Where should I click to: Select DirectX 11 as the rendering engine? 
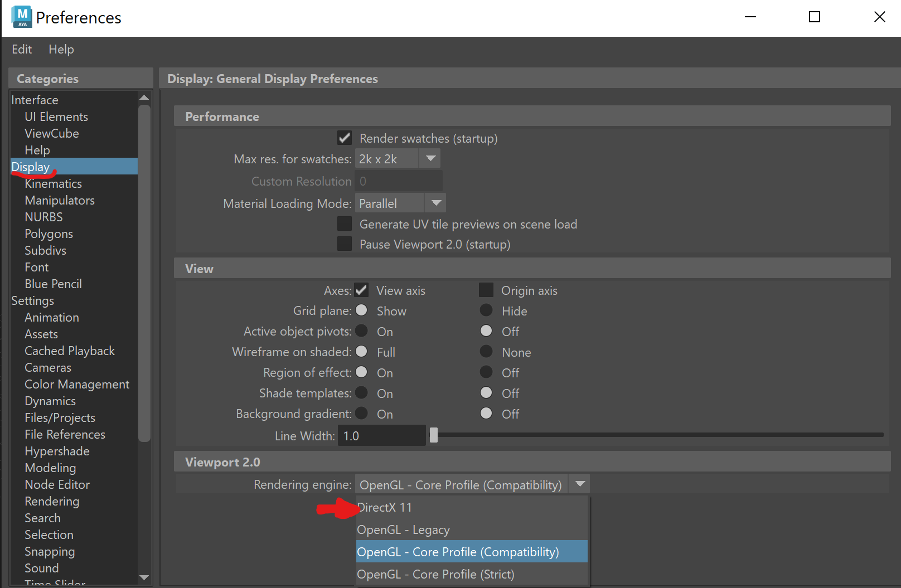pyautogui.click(x=385, y=507)
